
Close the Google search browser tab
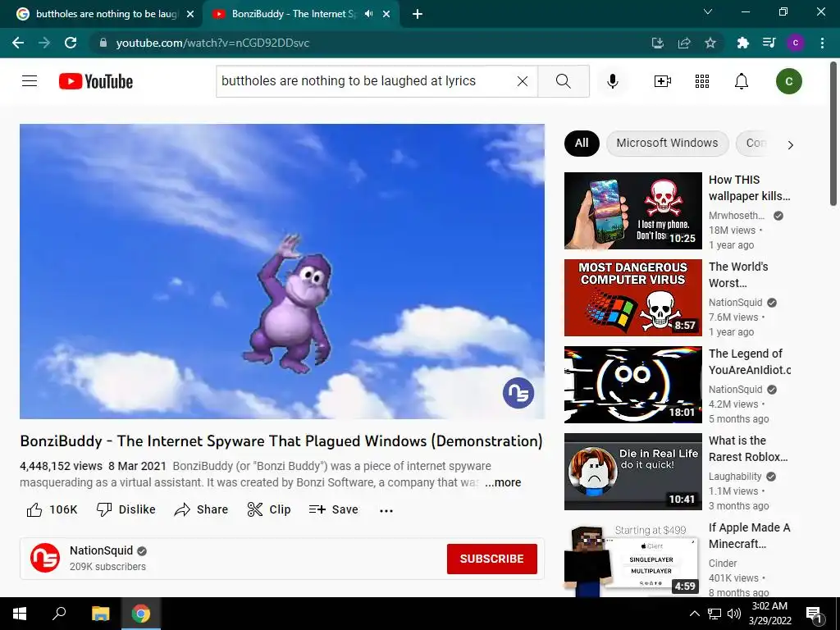[x=190, y=14]
